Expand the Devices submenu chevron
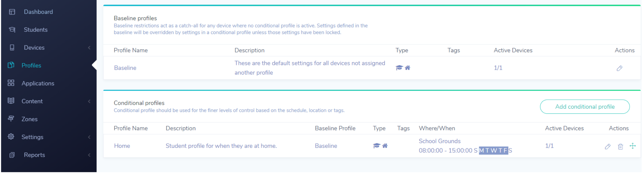The height and width of the screenshot is (174, 644). click(89, 48)
